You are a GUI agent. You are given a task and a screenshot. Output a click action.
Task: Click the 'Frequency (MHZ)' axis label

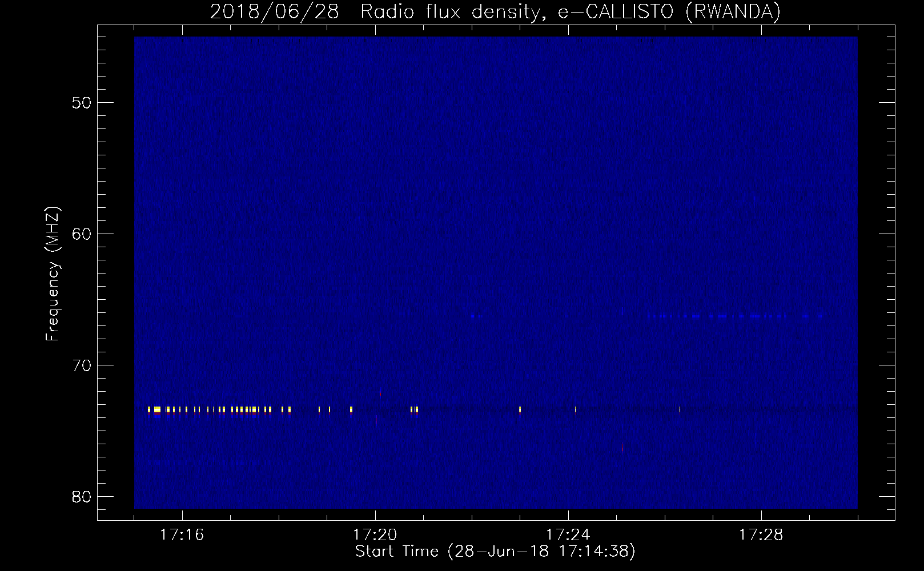coord(53,274)
